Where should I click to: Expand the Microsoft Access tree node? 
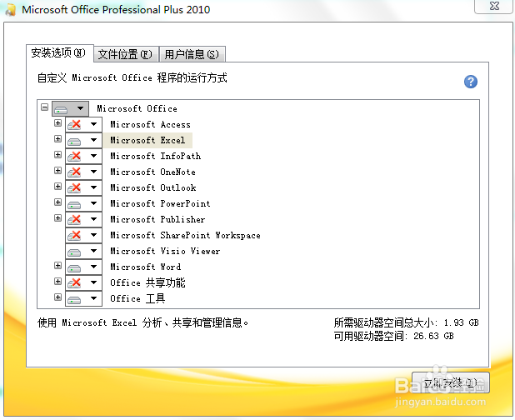tap(57, 123)
